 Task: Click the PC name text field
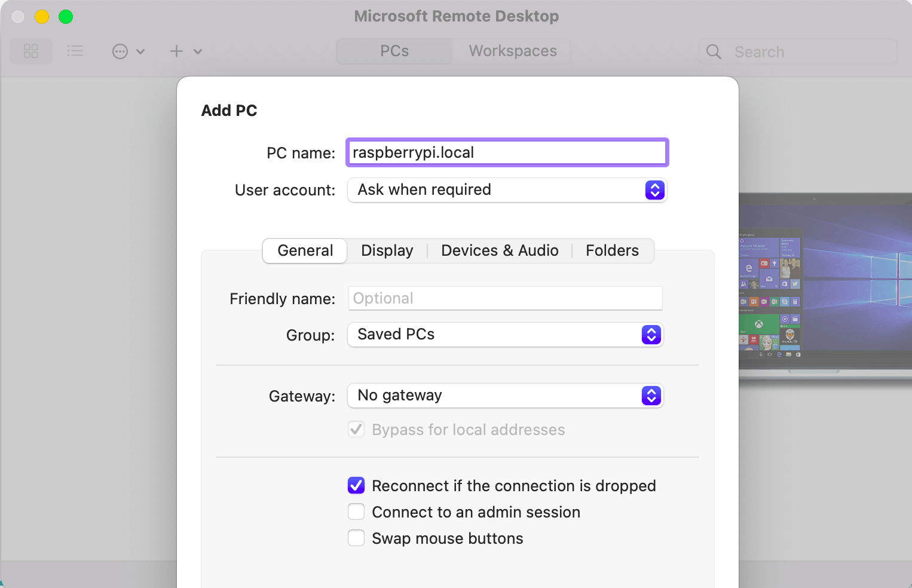pyautogui.click(x=507, y=152)
